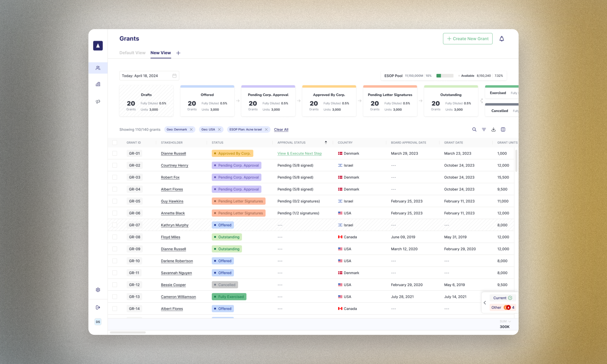The height and width of the screenshot is (364, 607).
Task: Open the DS user avatar
Action: click(x=98, y=322)
